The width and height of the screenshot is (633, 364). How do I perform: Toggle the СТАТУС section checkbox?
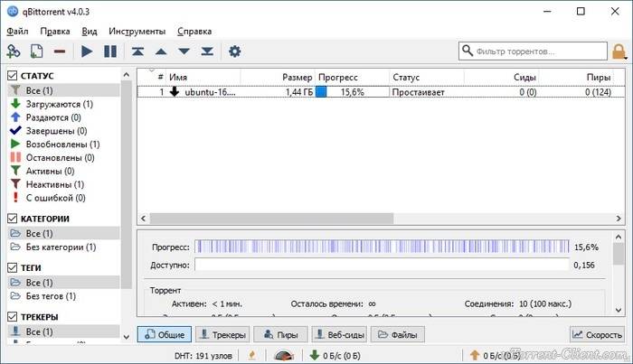[x=14, y=76]
